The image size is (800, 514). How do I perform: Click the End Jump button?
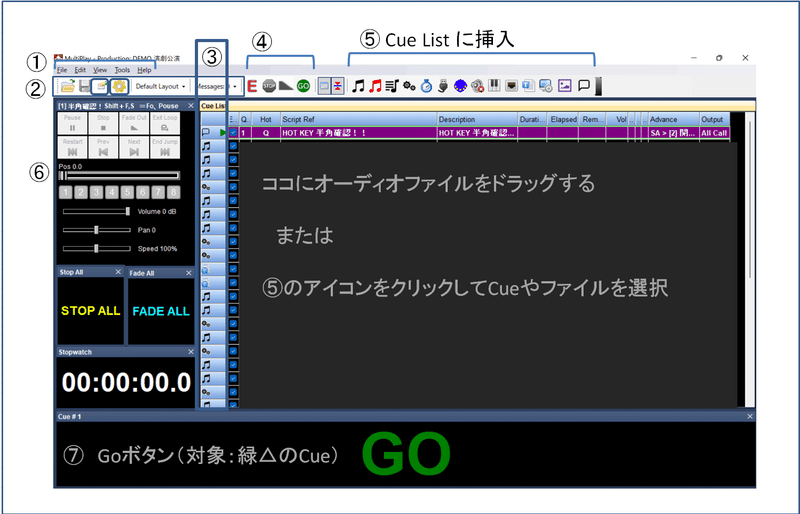[x=165, y=148]
